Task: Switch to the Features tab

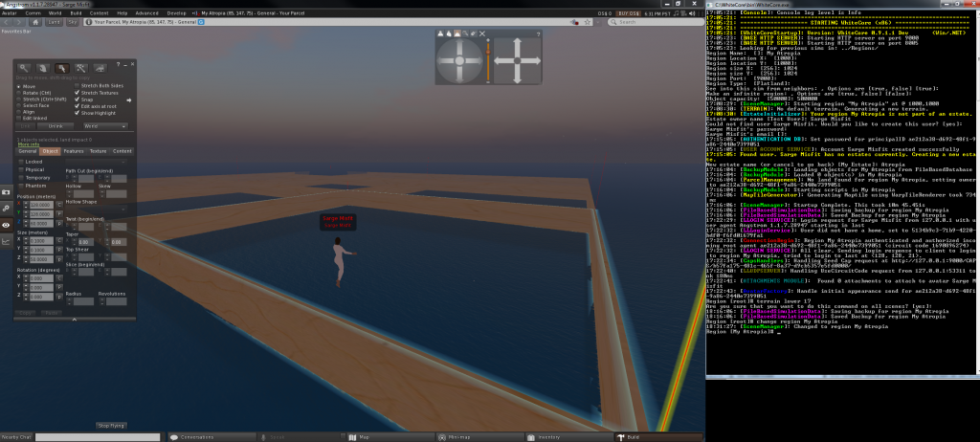Action: pos(74,151)
